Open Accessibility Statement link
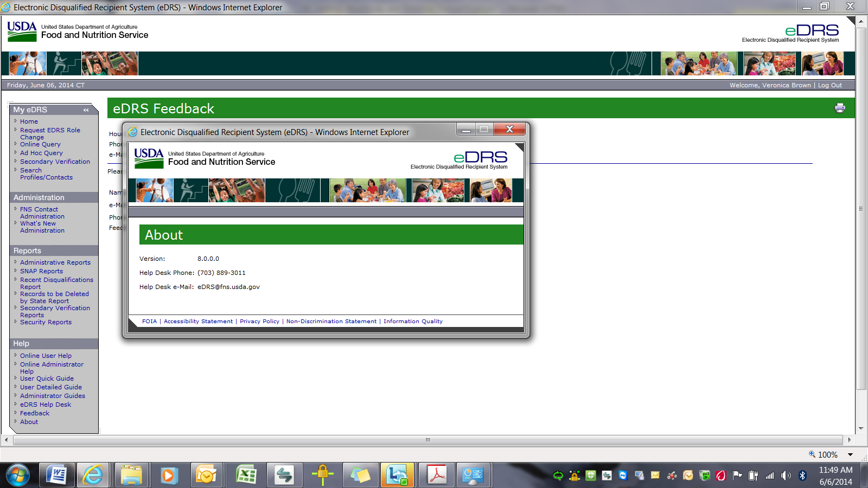 click(198, 322)
